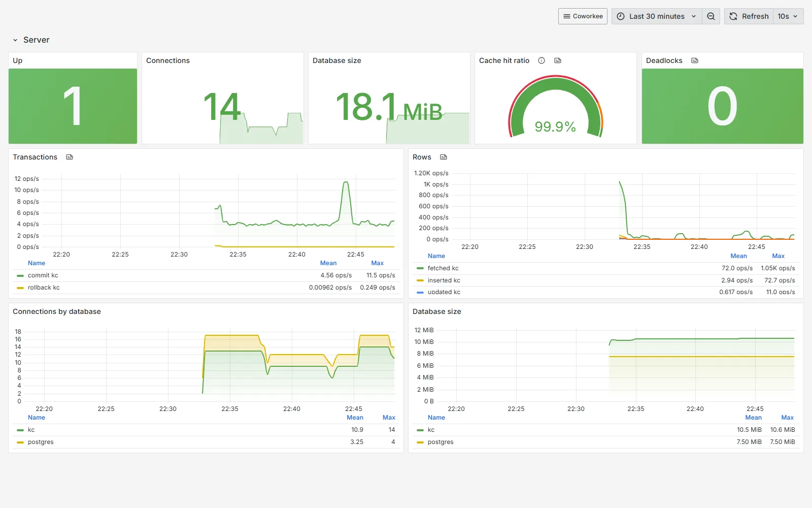812x508 pixels.
Task: Open the Cache hit ratio panel link icon
Action: coord(558,60)
